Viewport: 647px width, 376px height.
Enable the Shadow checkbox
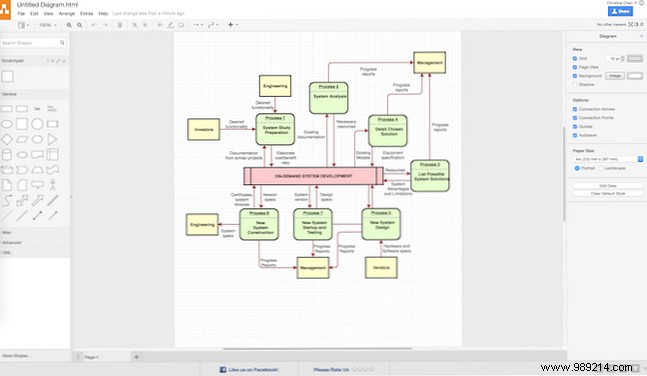[575, 85]
